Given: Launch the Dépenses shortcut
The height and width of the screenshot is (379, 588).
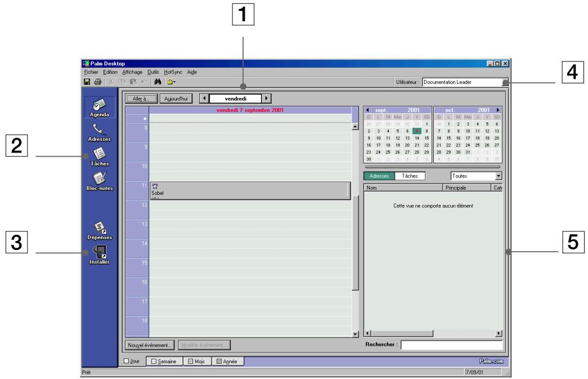Looking at the screenshot, I should click(100, 231).
